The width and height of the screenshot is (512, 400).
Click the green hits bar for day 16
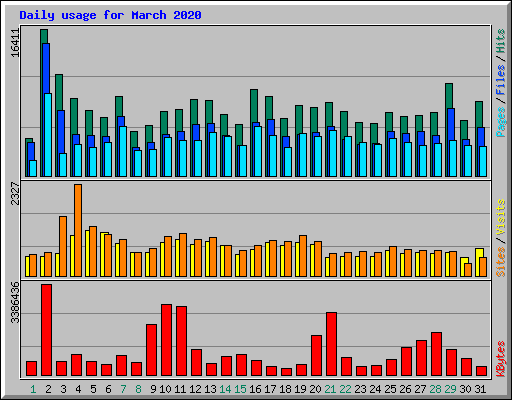point(254,105)
